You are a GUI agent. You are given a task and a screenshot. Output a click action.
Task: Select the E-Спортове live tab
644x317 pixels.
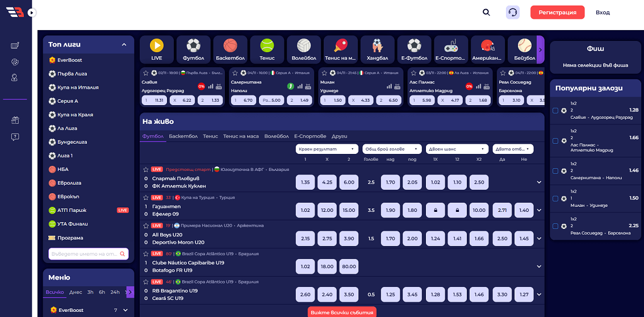point(310,136)
